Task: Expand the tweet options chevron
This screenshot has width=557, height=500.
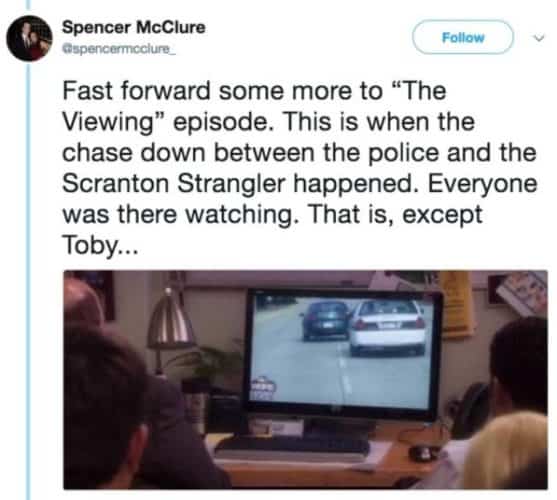Action: click(539, 38)
